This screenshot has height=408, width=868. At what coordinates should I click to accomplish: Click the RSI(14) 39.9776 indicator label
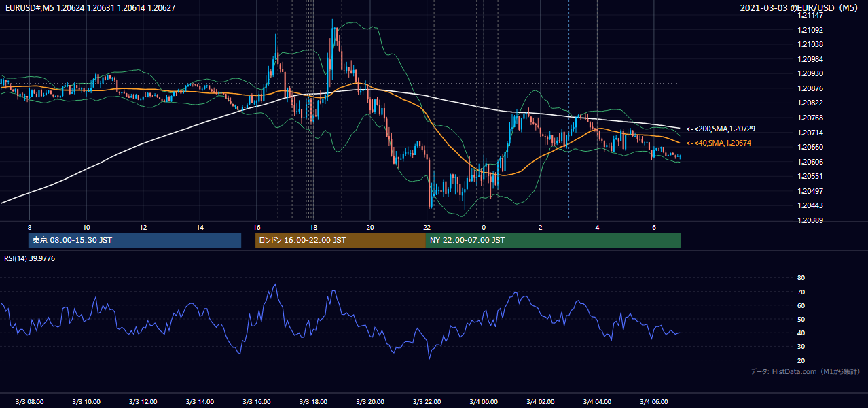[30, 258]
